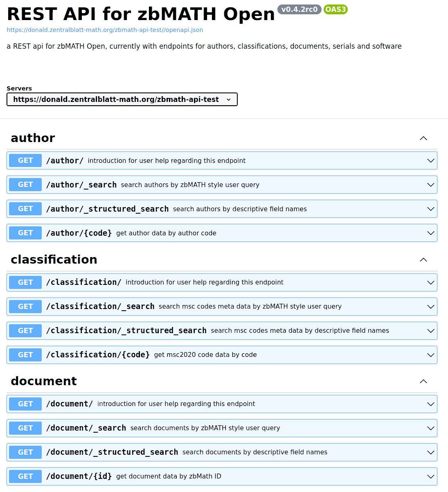Expand /document/_structured_search chevron

[x=430, y=452]
